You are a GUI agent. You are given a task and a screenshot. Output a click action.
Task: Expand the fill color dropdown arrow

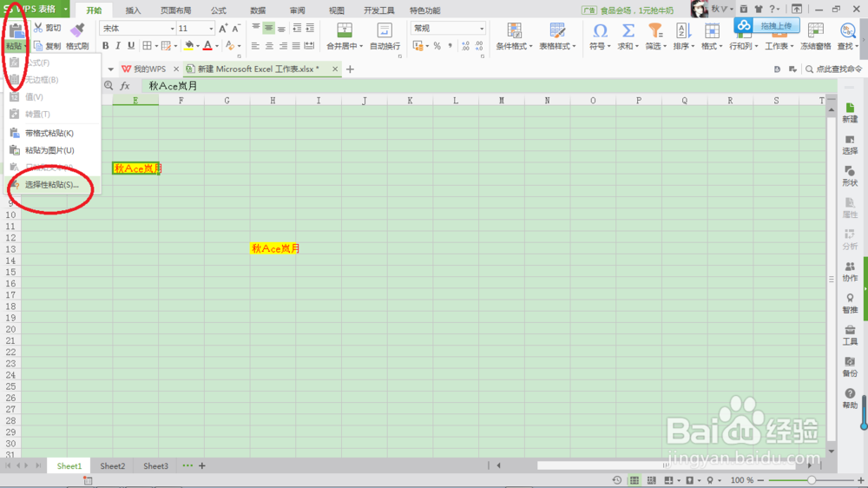tap(198, 46)
